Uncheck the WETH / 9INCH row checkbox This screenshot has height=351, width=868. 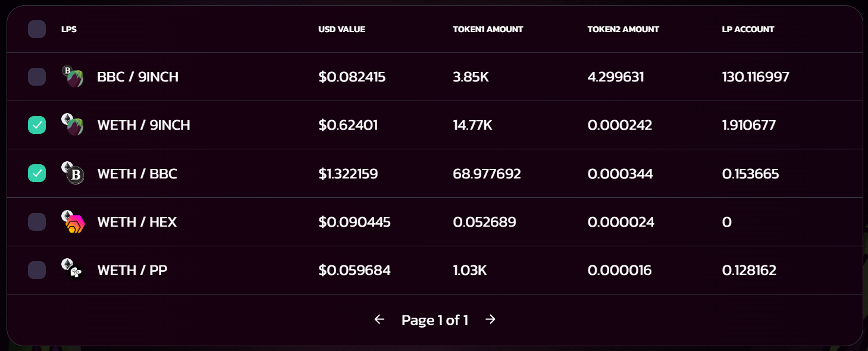37,125
